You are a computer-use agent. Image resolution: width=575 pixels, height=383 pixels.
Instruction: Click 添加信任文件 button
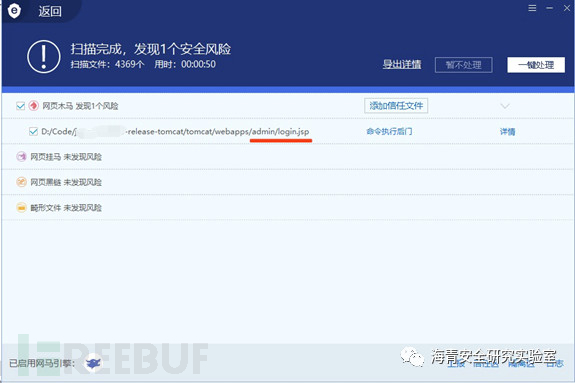coord(396,106)
